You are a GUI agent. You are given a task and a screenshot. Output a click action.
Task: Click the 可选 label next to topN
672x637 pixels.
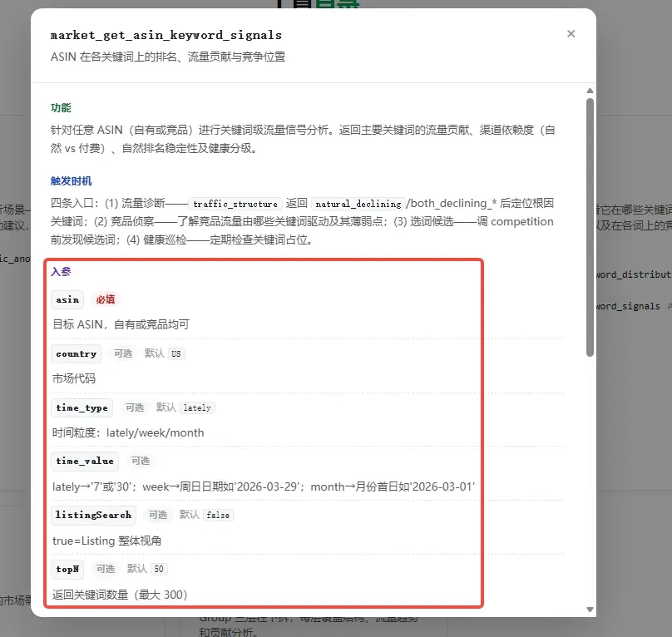point(106,569)
